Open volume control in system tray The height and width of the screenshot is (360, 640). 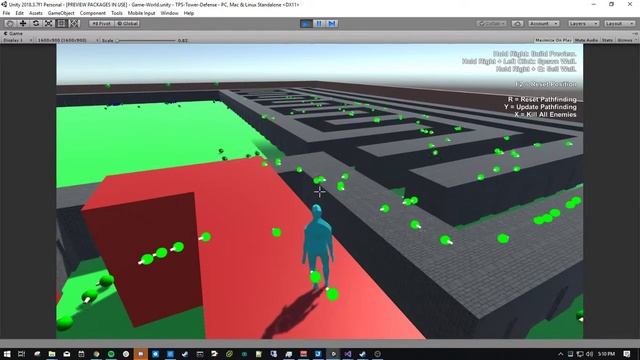click(589, 354)
